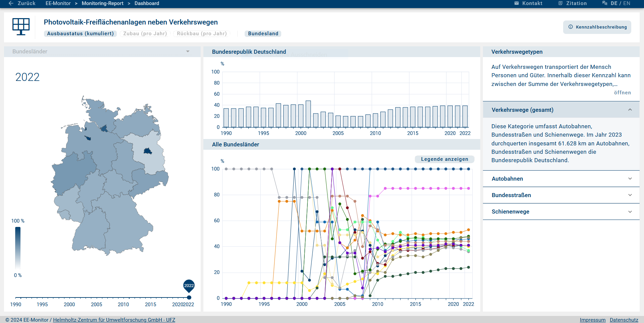Screen dimensions: 644x323
Task: Click the year slider handle at 2022
Action: [x=189, y=297]
